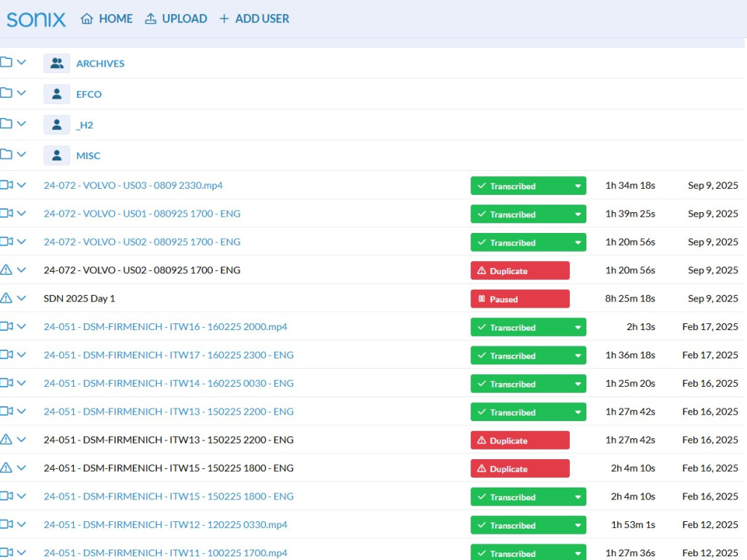The image size is (747, 560).
Task: Open transcript VOLVO US01 080925 1700 ENG
Action: [x=142, y=214]
